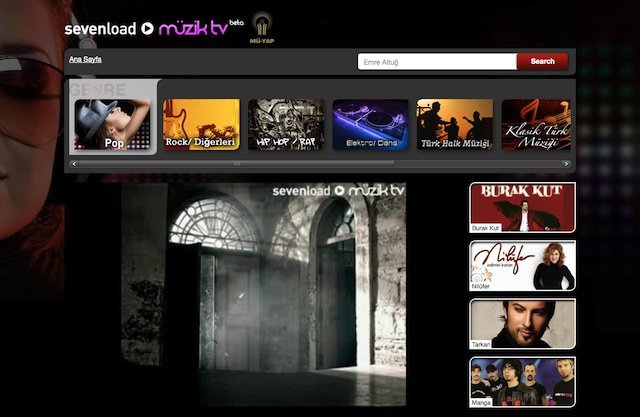The image size is (640, 417).
Task: Choose the Rock/Diğerleri genre tile
Action: 201,125
